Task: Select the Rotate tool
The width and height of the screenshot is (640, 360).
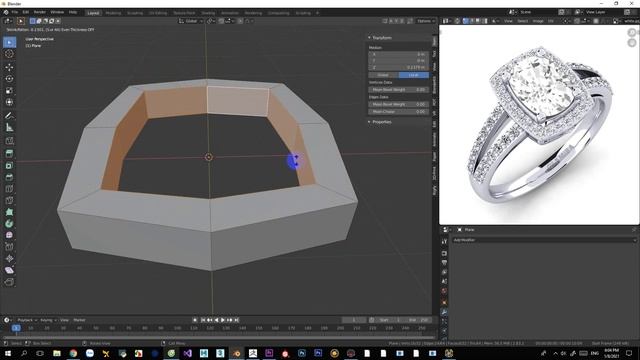Action: [9, 78]
